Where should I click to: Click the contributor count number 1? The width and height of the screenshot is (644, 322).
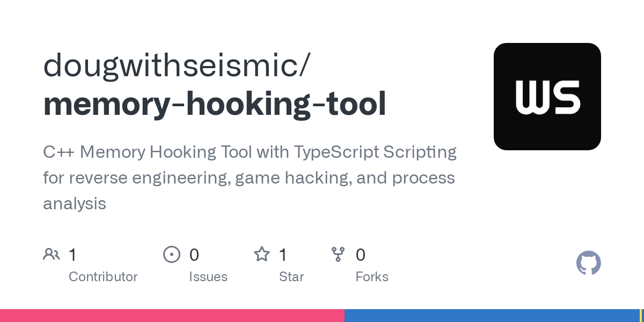coord(73,255)
